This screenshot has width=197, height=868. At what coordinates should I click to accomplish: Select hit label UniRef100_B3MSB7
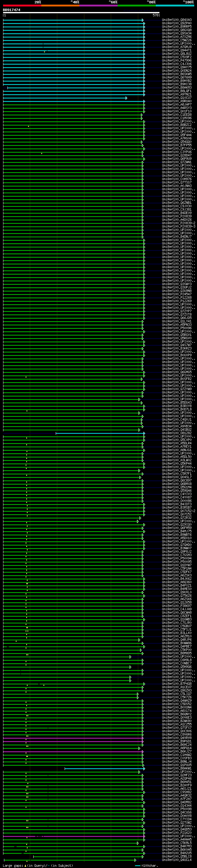[x=177, y=508]
